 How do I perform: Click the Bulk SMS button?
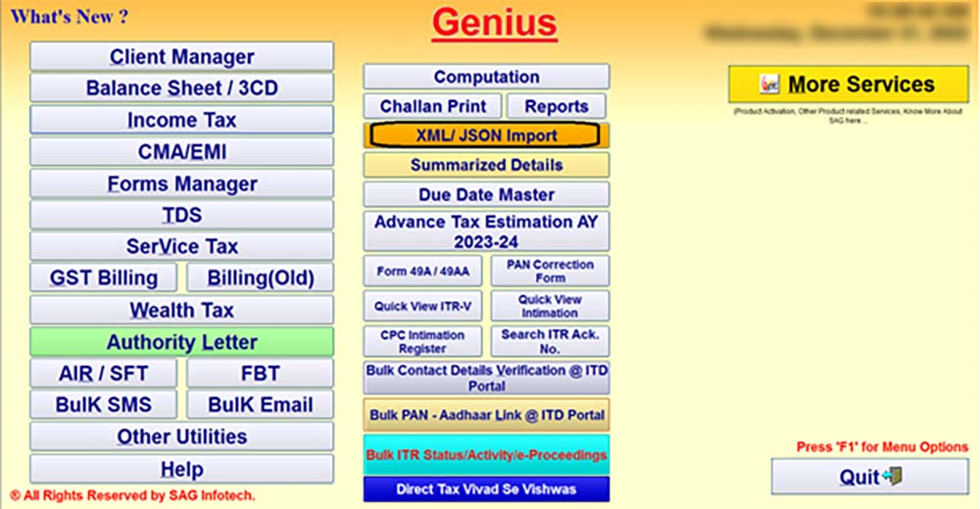coord(104,404)
